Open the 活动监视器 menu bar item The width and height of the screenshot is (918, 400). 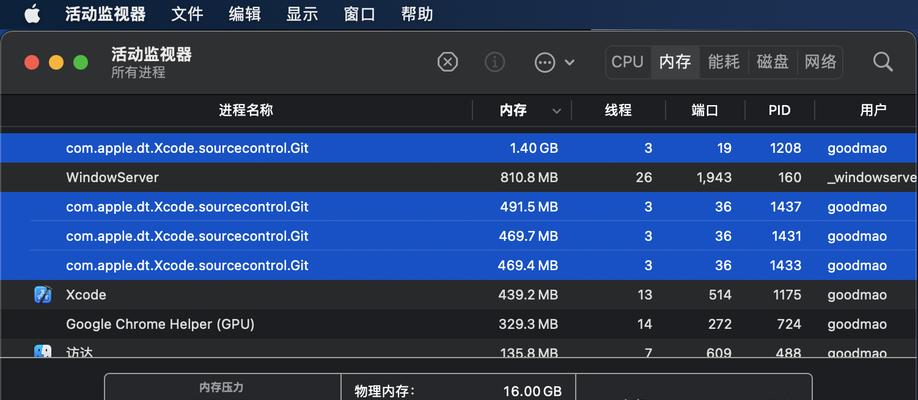(105, 14)
